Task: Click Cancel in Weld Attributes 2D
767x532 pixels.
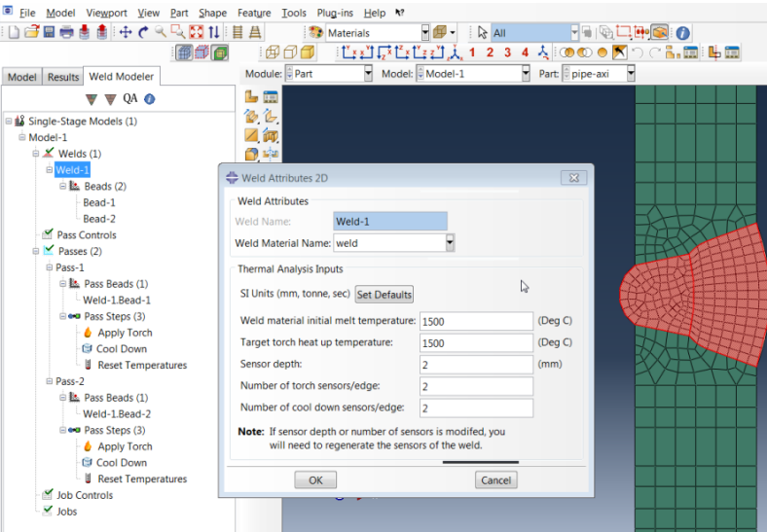Action: [496, 480]
